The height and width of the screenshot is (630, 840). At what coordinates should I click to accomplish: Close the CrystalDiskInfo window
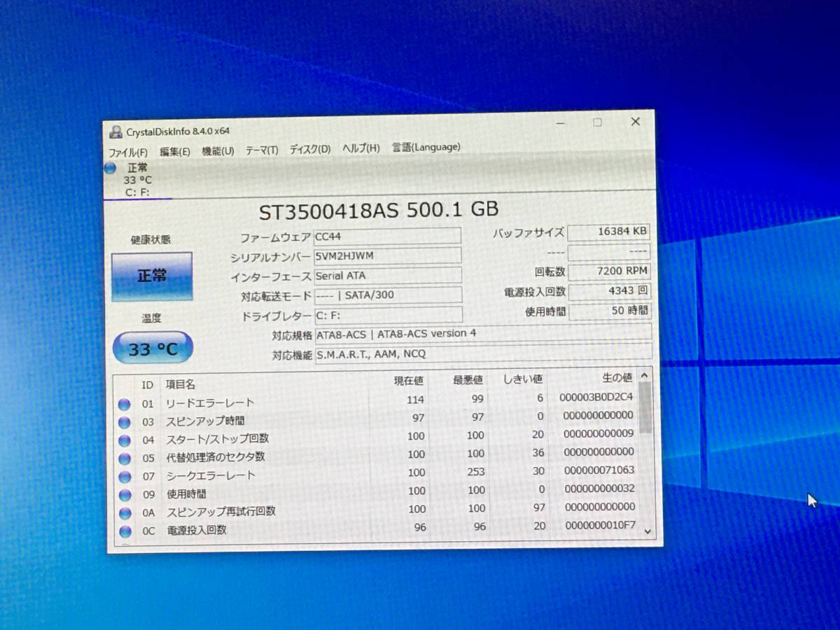[636, 122]
